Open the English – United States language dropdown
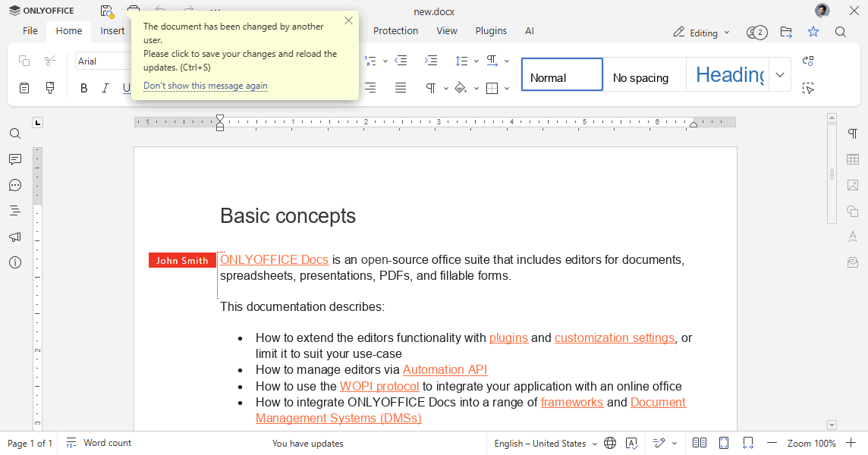The width and height of the screenshot is (868, 455). [x=546, y=444]
